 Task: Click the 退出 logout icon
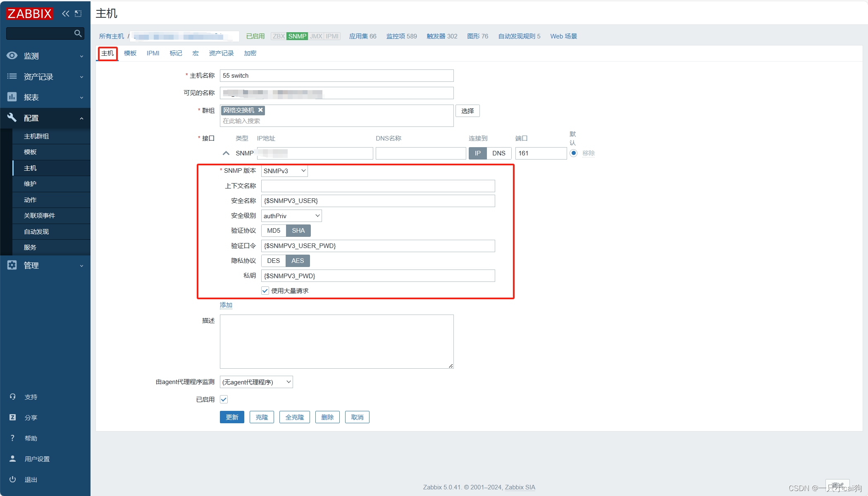tap(12, 479)
